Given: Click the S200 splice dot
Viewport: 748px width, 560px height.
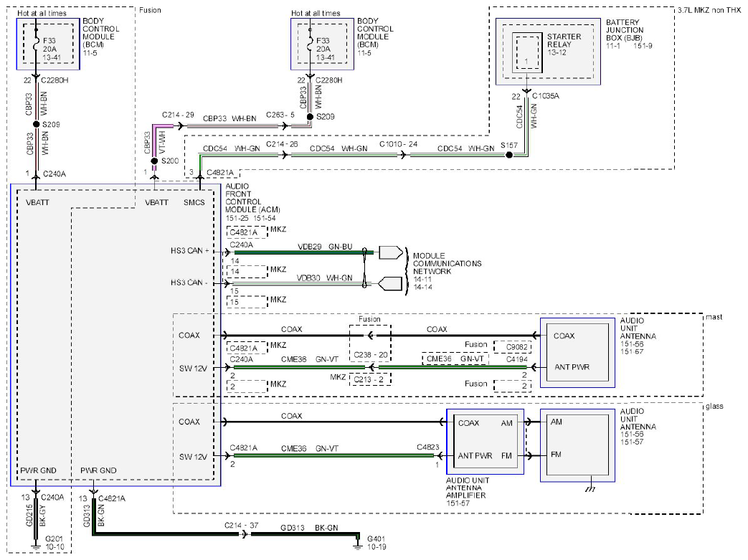Looking at the screenshot, I should (154, 161).
